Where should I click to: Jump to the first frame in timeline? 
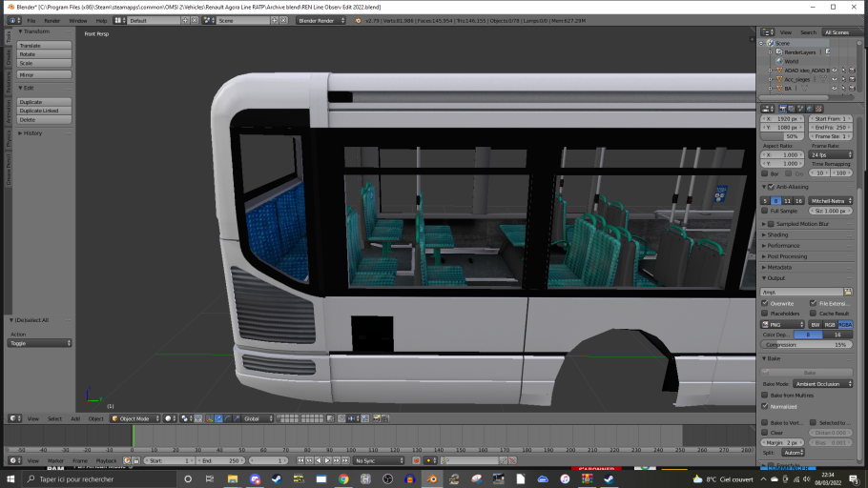point(300,460)
